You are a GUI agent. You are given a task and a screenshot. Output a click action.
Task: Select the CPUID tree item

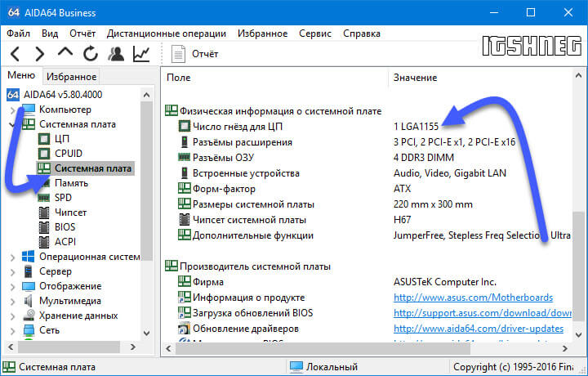point(69,154)
